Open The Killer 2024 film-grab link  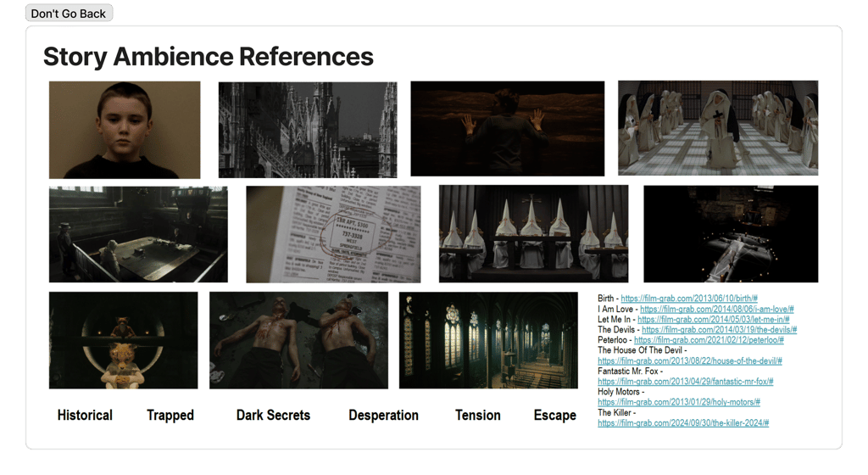pos(683,423)
